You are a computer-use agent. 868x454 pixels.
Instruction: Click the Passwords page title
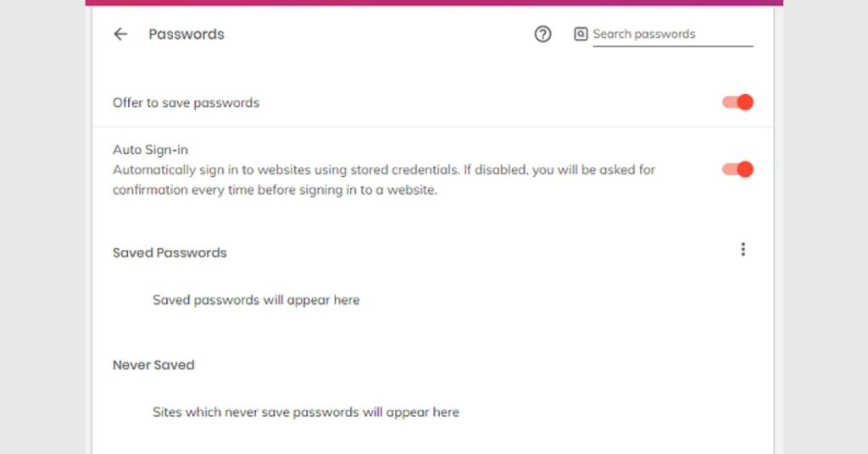click(x=186, y=34)
